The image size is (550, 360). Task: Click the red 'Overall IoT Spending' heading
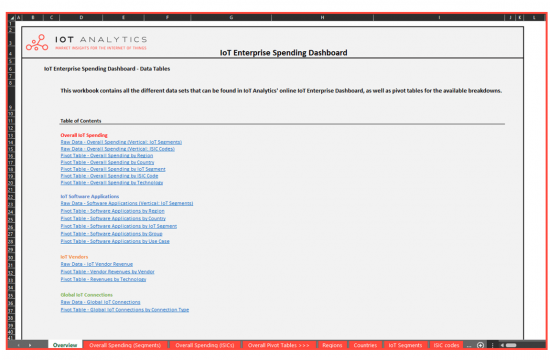click(84, 135)
